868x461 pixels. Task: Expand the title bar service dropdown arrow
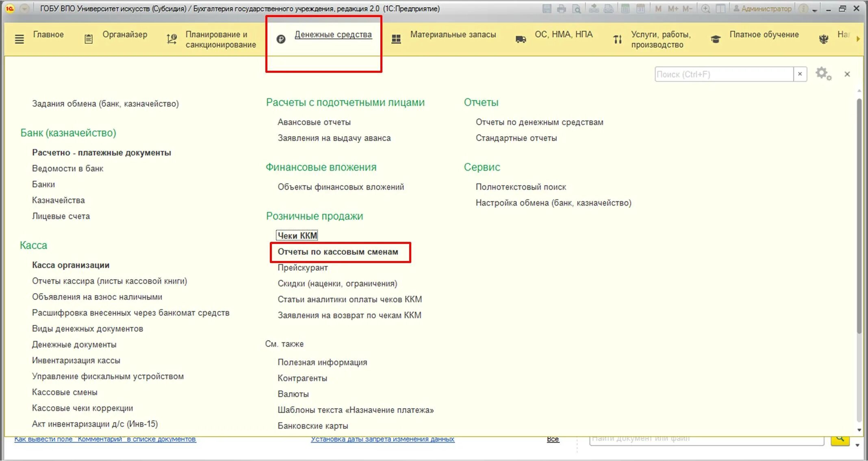(x=814, y=10)
